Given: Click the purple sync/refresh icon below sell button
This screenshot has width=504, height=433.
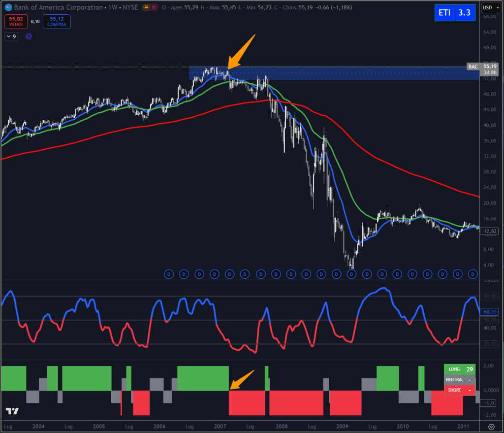Looking at the screenshot, I should (x=29, y=36).
